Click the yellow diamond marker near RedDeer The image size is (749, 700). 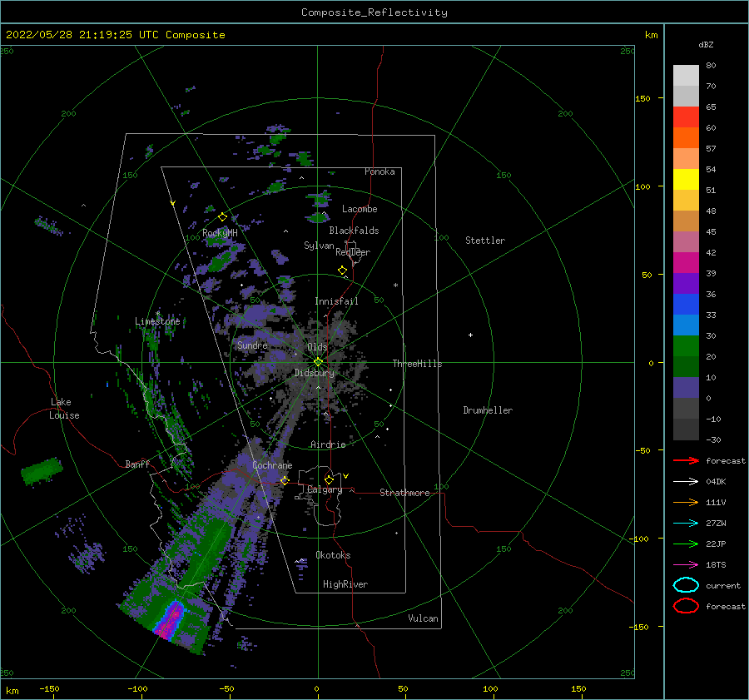(x=342, y=271)
